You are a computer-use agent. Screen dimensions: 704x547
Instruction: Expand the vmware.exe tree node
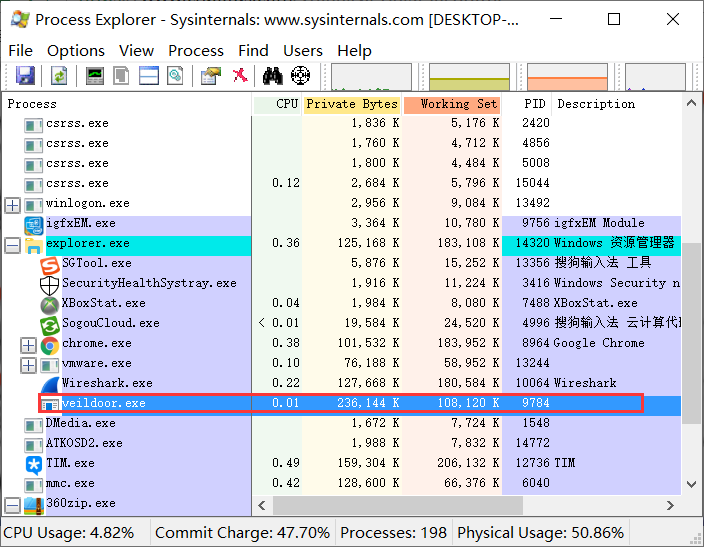(28, 365)
